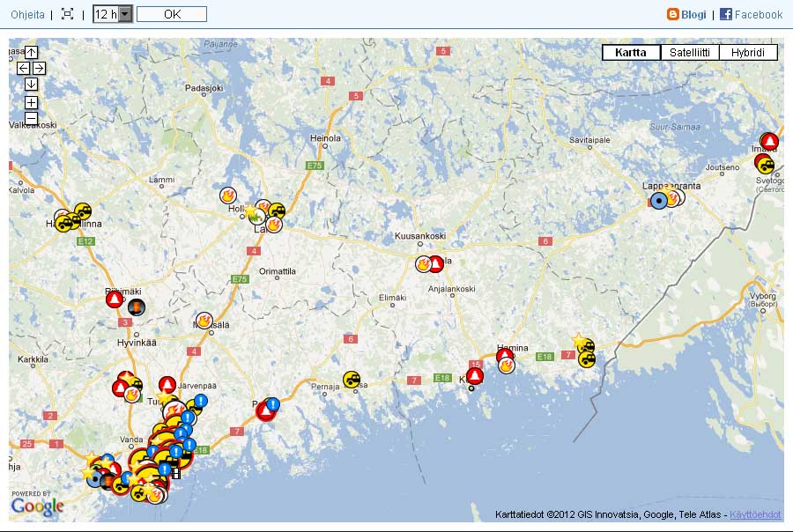The image size is (793, 532).
Task: Click the red warning marker near Riihimäki
Action: 115,299
